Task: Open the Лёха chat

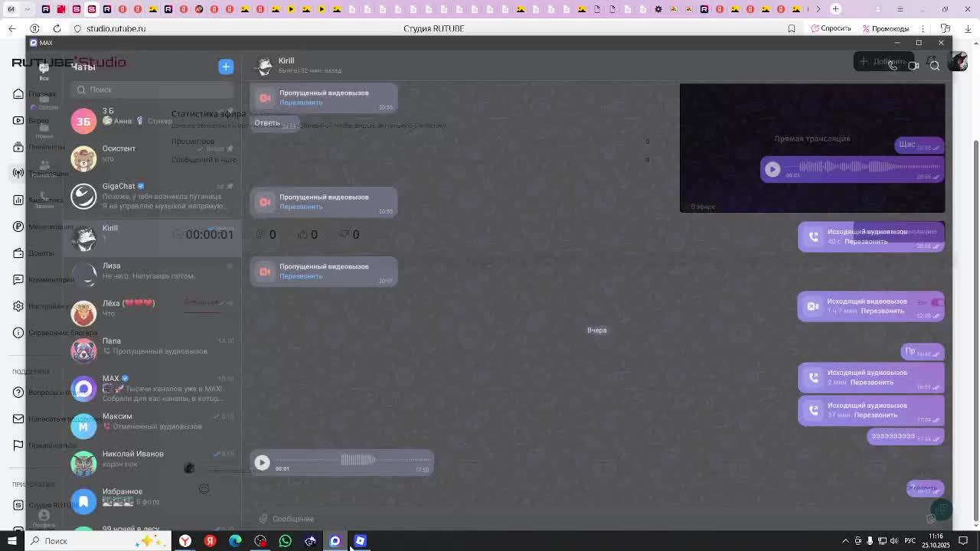Action: (x=152, y=313)
